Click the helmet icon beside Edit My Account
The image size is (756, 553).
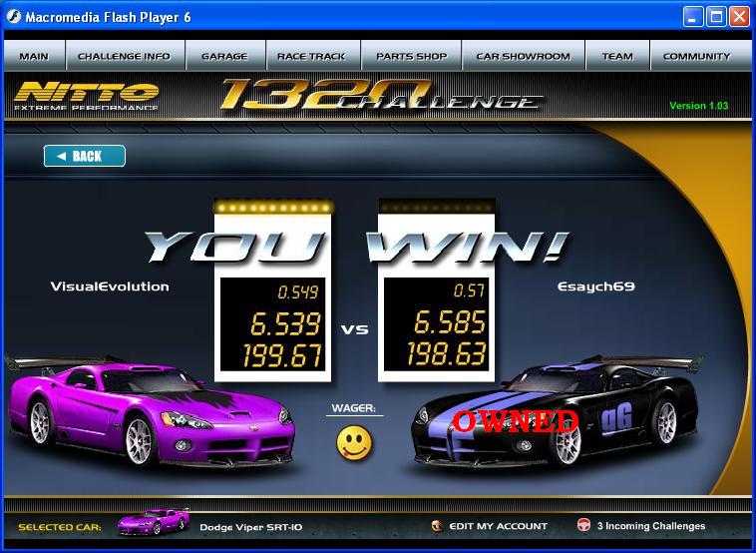point(437,525)
